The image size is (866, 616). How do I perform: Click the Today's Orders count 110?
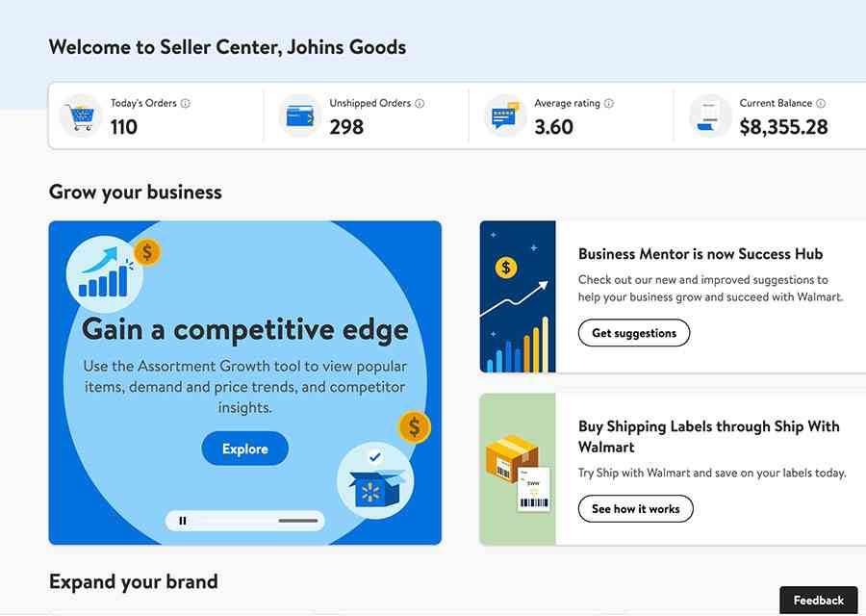click(123, 126)
